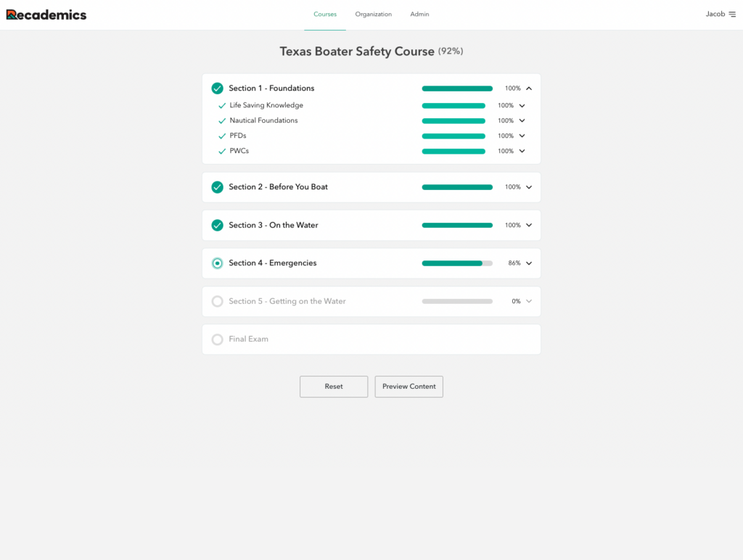Click Preview Content
The image size is (743, 560).
tap(409, 387)
